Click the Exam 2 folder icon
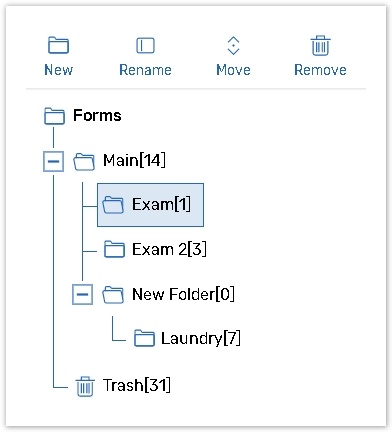Image resolution: width=392 pixels, height=432 pixels. tap(114, 249)
